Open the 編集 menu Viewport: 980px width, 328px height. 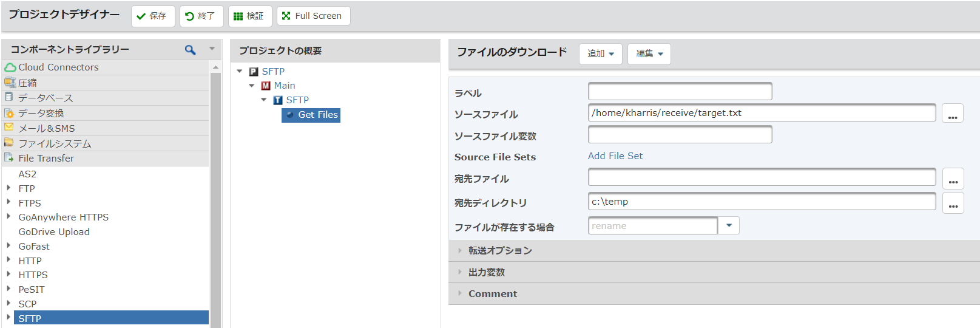tap(649, 53)
